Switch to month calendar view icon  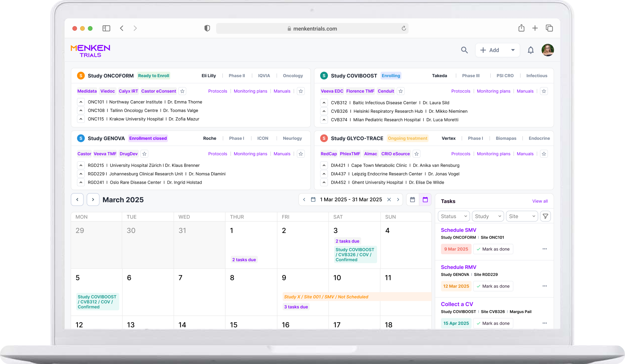(x=425, y=200)
